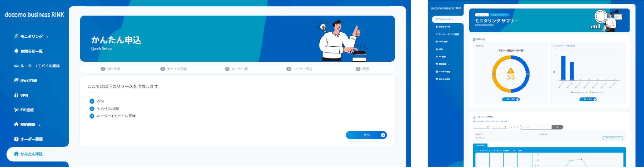The width and height of the screenshot is (644, 168).
Task: Select the VPN作成 step in the progress bar
Action: (x=110, y=69)
